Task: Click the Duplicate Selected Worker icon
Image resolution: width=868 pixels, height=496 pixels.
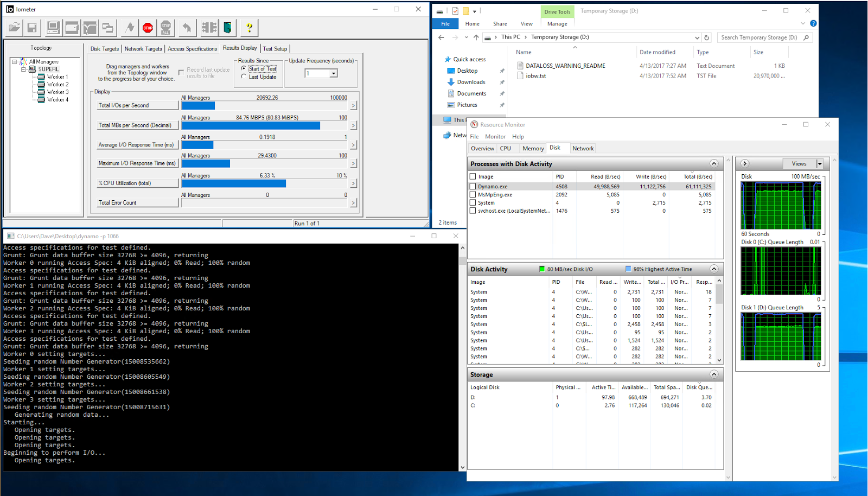Action: click(108, 28)
